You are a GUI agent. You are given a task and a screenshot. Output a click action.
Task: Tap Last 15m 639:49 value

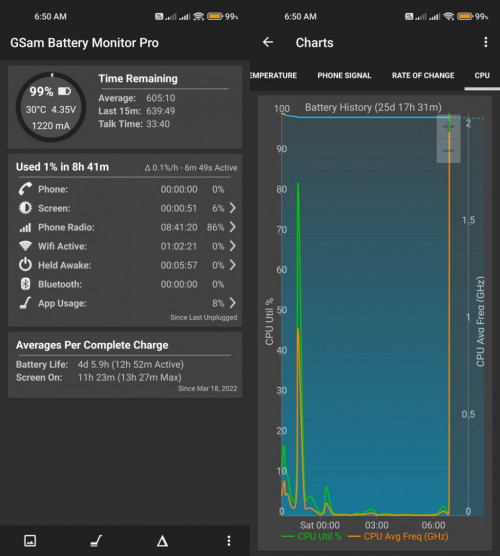pyautogui.click(x=161, y=111)
